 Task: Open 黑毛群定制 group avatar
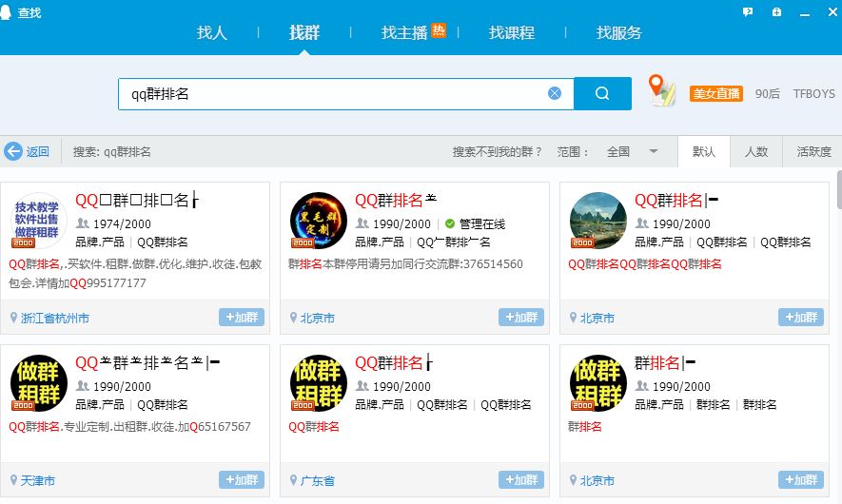tap(319, 220)
